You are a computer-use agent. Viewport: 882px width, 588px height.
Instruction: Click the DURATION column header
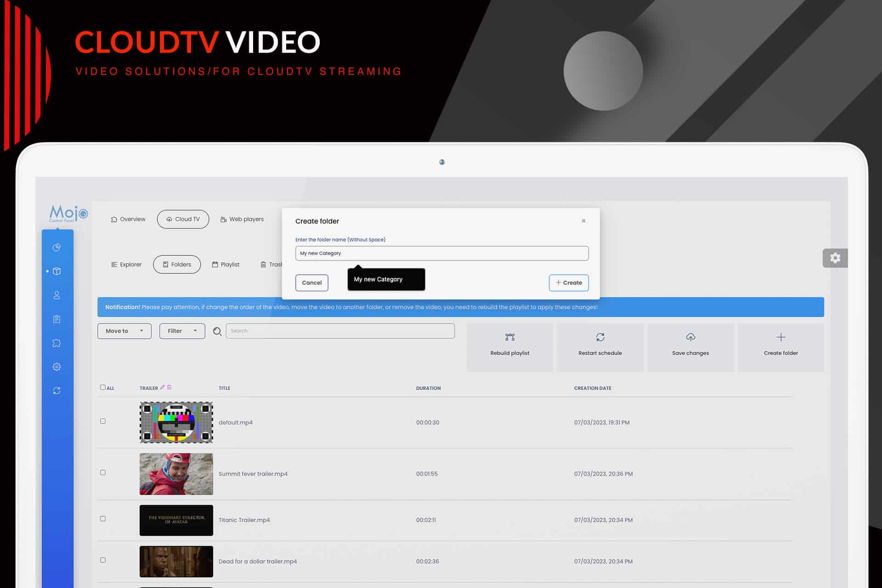tap(428, 388)
